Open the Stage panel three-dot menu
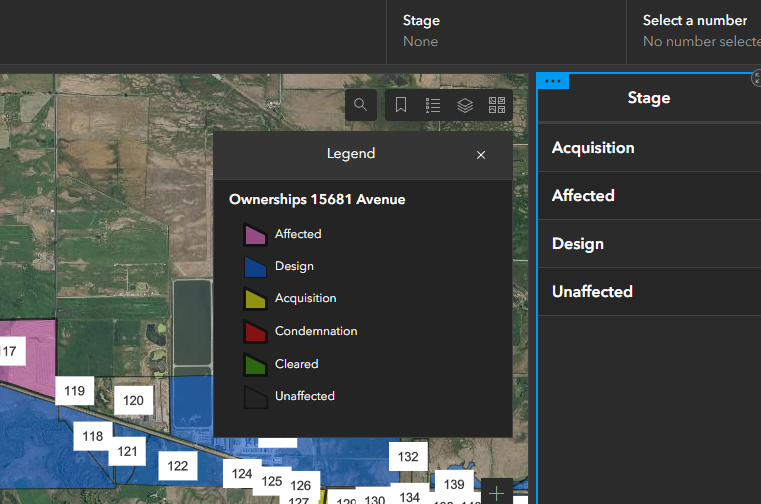The image size is (761, 504). [553, 81]
